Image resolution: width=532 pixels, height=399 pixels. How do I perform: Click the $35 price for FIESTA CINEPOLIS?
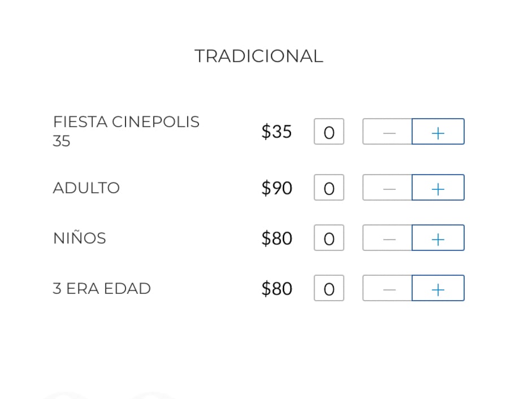[276, 131]
